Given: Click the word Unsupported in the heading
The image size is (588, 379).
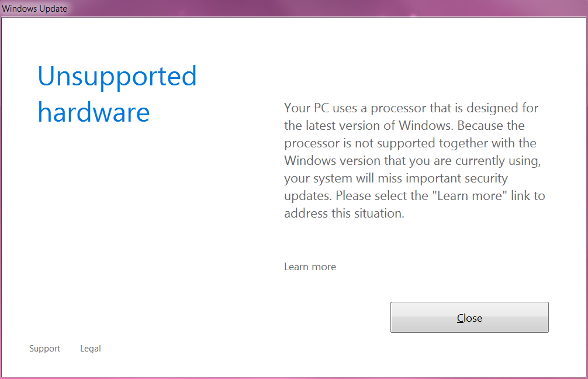Looking at the screenshot, I should 117,76.
